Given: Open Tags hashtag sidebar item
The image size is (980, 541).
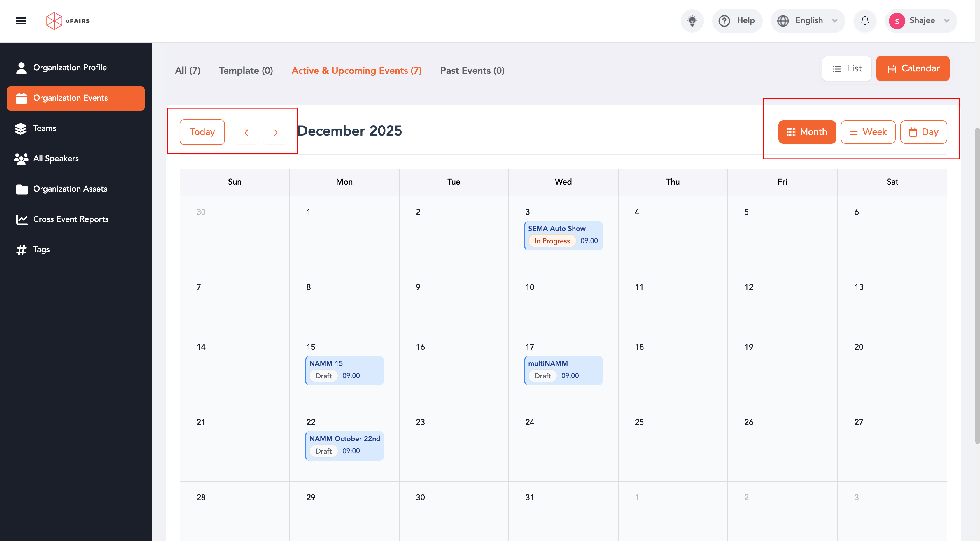Looking at the screenshot, I should click(x=41, y=250).
